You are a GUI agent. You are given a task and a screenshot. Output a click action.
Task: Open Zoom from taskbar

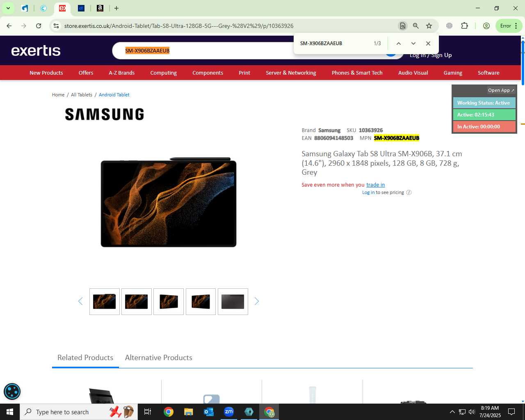click(229, 412)
